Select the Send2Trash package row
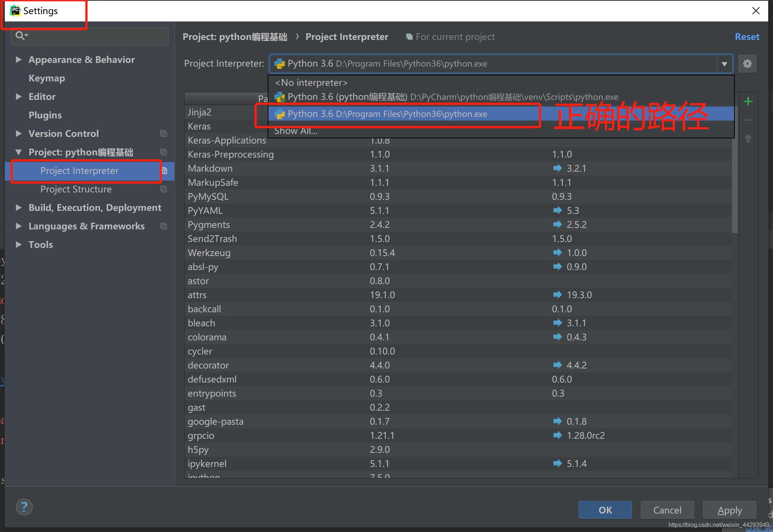Screen dimensions: 773x532 point(458,239)
